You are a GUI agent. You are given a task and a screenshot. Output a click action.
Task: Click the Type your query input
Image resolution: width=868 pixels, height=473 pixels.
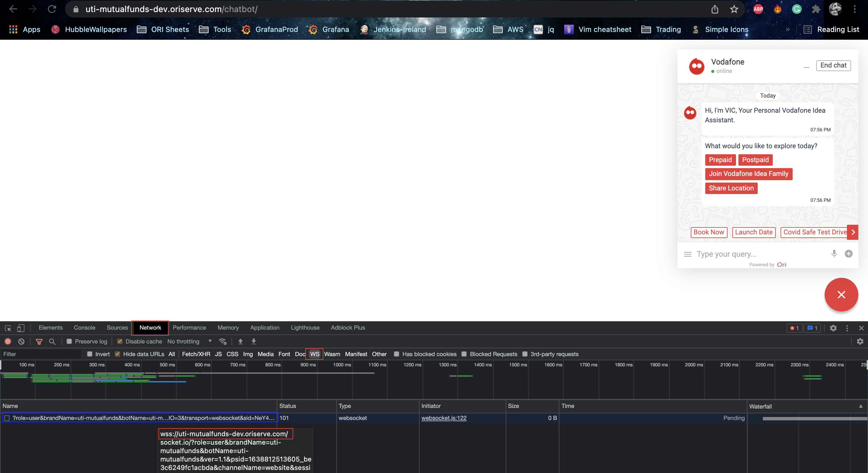pos(758,254)
